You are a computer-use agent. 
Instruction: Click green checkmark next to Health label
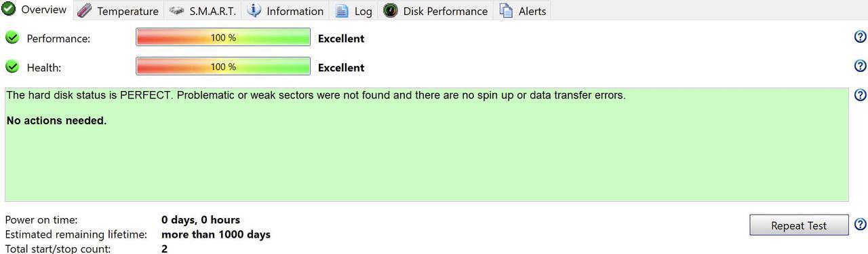12,67
